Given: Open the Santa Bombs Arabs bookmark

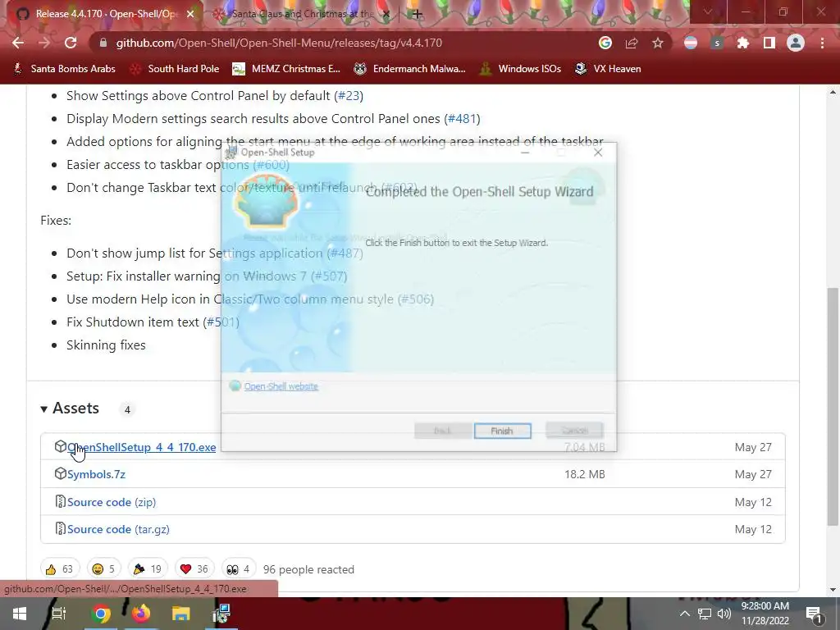Looking at the screenshot, I should click(x=64, y=69).
